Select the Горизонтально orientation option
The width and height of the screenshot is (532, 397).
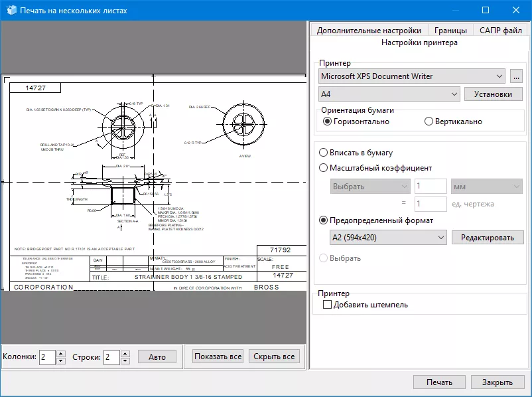pyautogui.click(x=327, y=121)
